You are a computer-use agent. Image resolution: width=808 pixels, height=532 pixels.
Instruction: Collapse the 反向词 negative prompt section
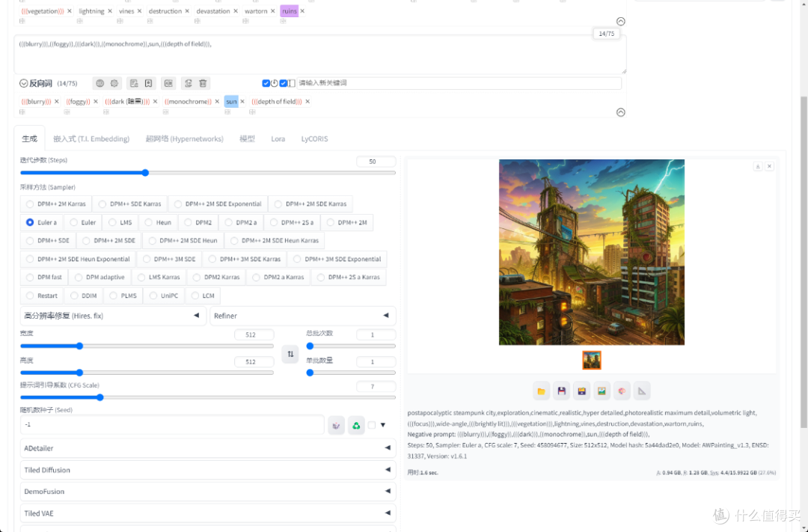[24, 83]
